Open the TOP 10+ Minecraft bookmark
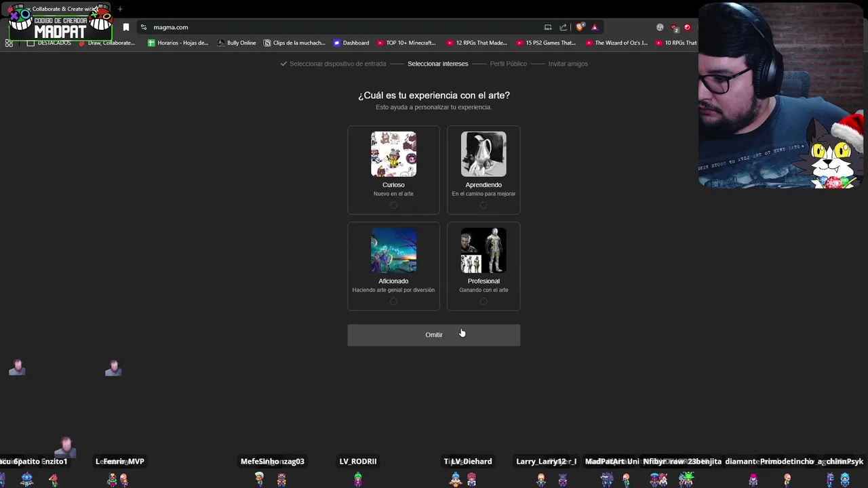Viewport: 868px width, 488px height. pyautogui.click(x=406, y=43)
